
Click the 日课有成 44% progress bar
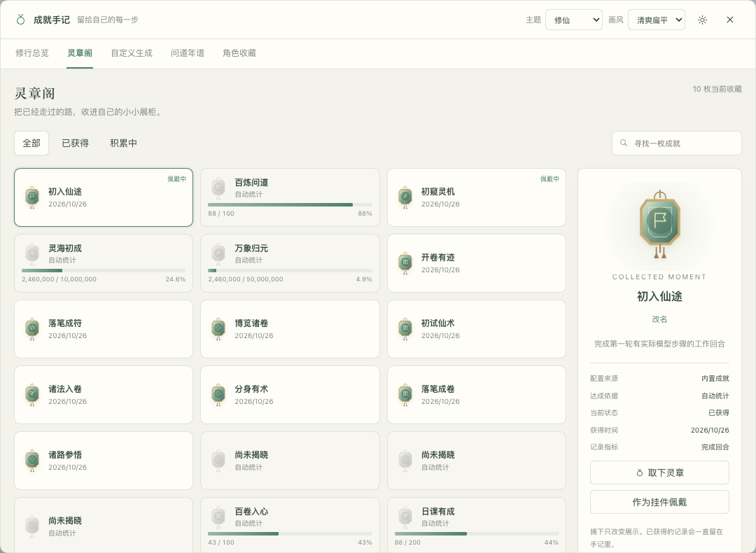477,533
